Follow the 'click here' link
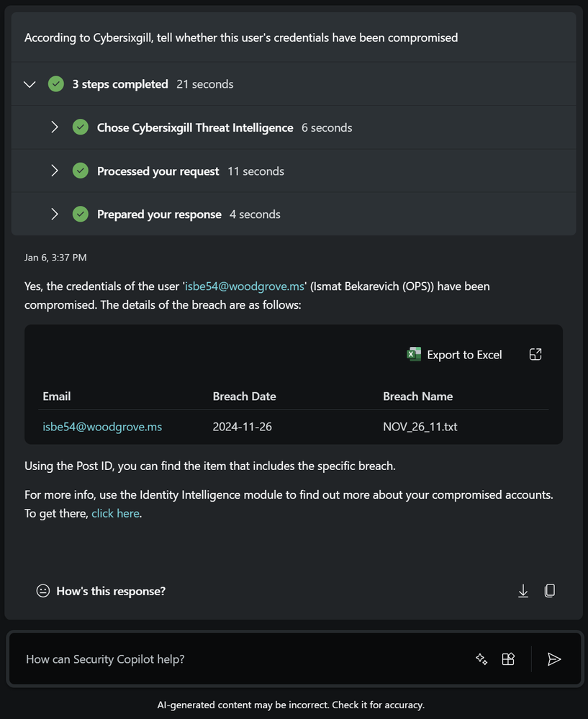 pos(115,514)
